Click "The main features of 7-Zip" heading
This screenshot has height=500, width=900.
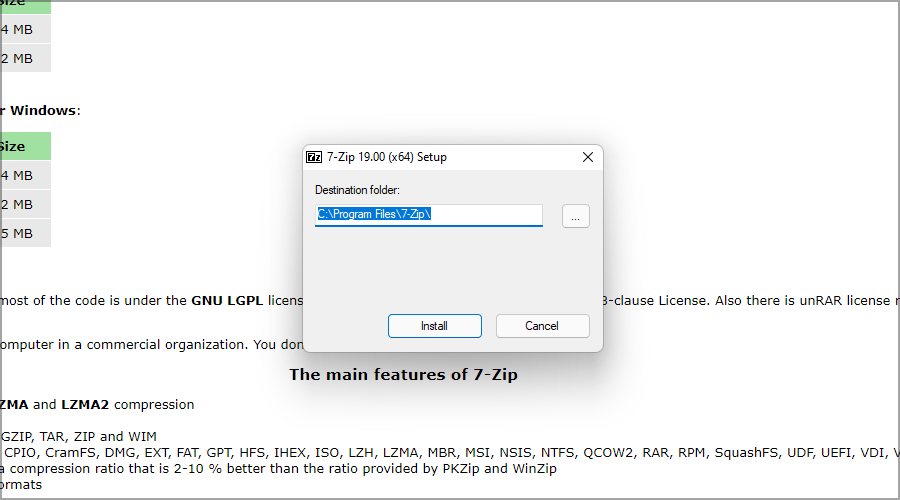pyautogui.click(x=403, y=375)
